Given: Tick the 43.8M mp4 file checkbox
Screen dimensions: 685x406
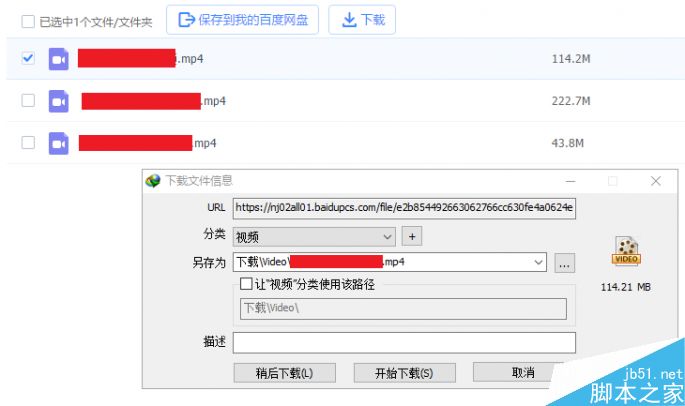Looking at the screenshot, I should (28, 142).
